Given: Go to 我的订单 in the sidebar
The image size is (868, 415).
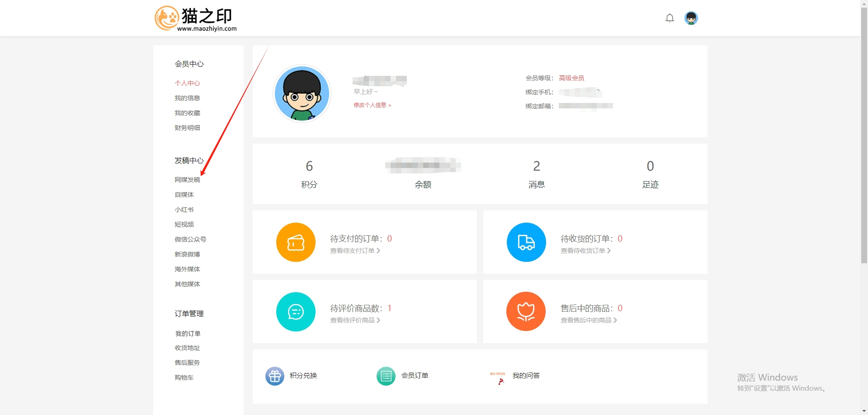Looking at the screenshot, I should pos(188,334).
